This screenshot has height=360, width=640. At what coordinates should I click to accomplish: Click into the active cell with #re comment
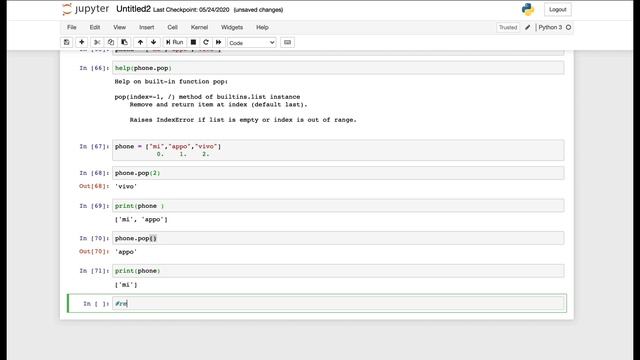[x=338, y=303]
